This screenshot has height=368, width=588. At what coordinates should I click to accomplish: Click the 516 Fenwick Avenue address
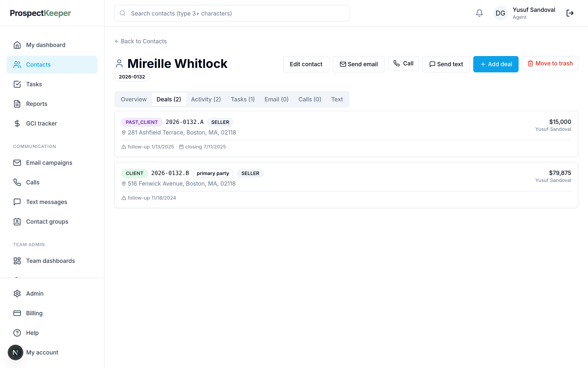coord(182,184)
